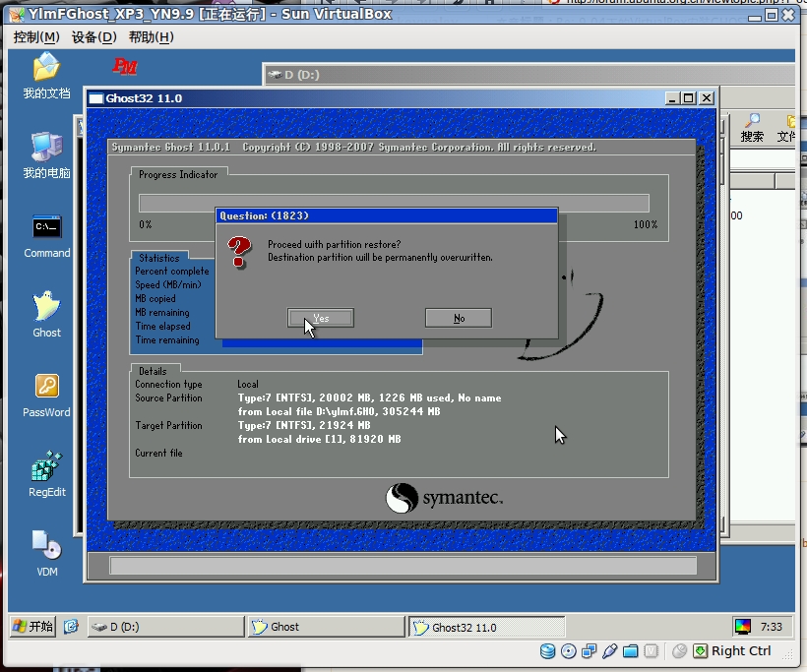Screen dimensions: 807x672
Task: Click the Symantec Ghost 11.0.1 copyright header
Action: 353,148
